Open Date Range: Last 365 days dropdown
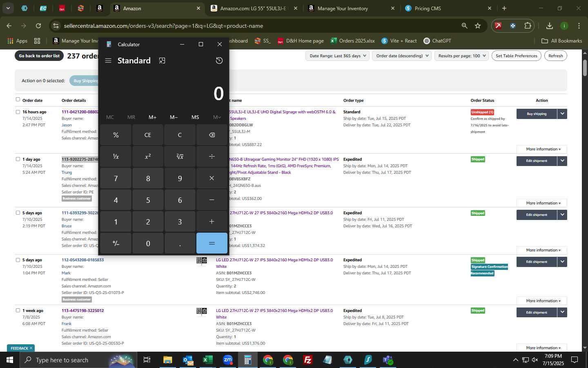 [x=337, y=56]
